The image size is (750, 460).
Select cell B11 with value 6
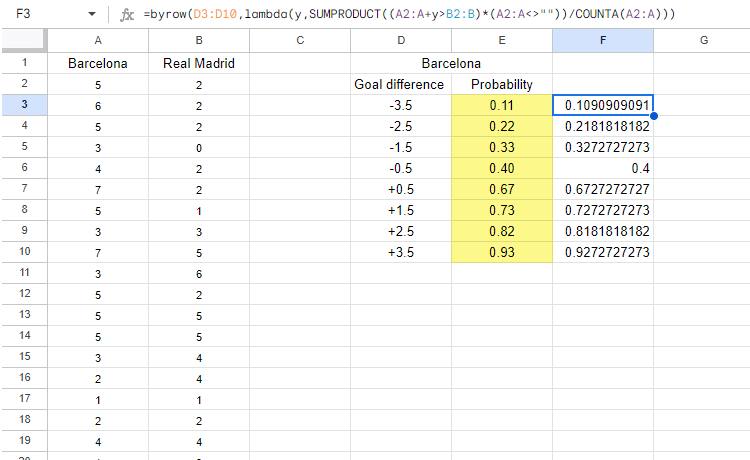click(x=199, y=274)
